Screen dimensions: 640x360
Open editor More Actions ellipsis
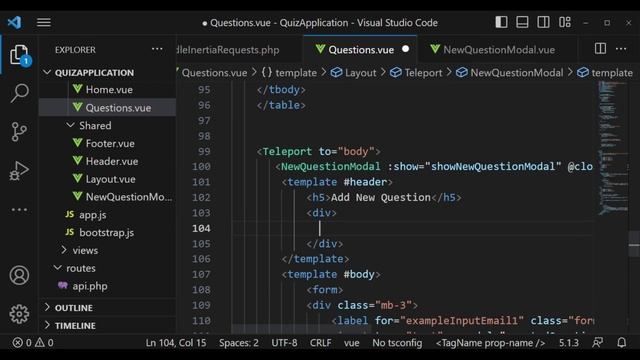[x=621, y=49]
